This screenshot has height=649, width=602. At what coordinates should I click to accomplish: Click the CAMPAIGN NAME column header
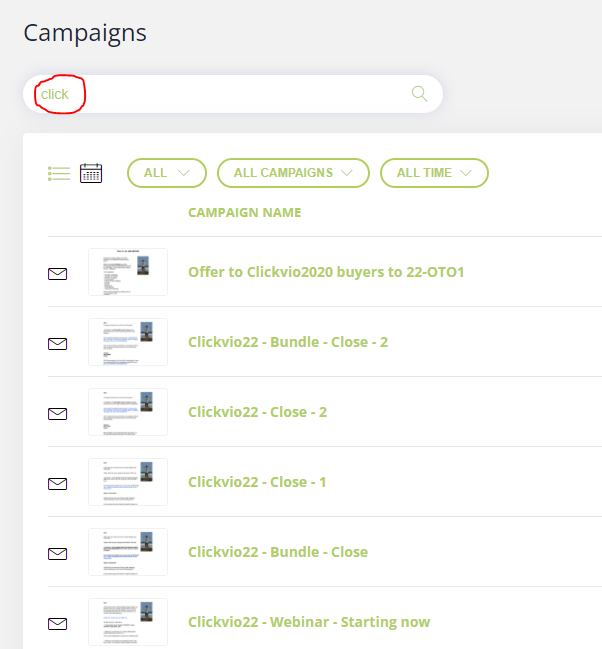pyautogui.click(x=244, y=212)
